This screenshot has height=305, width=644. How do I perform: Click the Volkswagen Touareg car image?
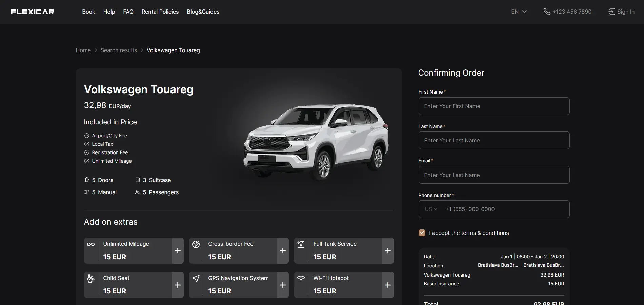click(316, 142)
